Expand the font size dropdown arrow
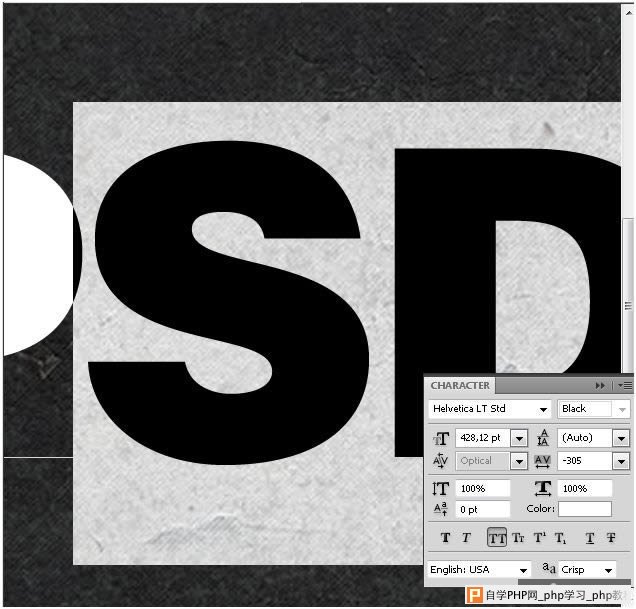The width and height of the screenshot is (636, 609). (x=519, y=439)
